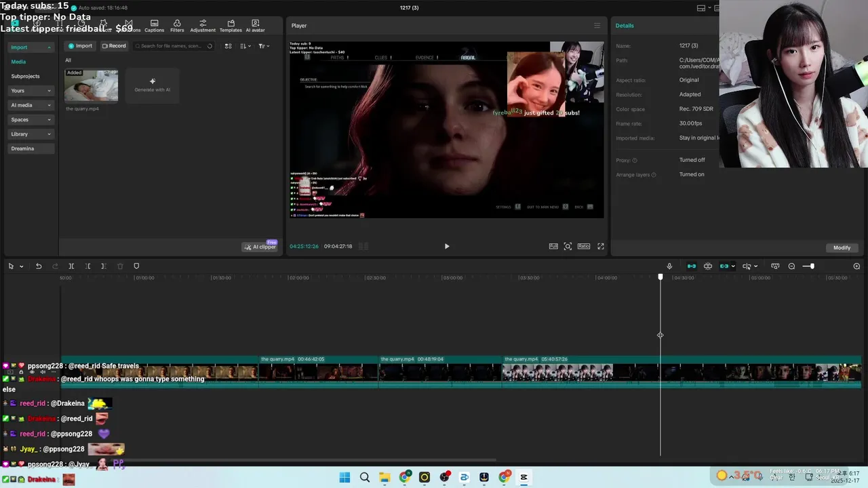Open File Explorer from taskbar

[x=384, y=477]
